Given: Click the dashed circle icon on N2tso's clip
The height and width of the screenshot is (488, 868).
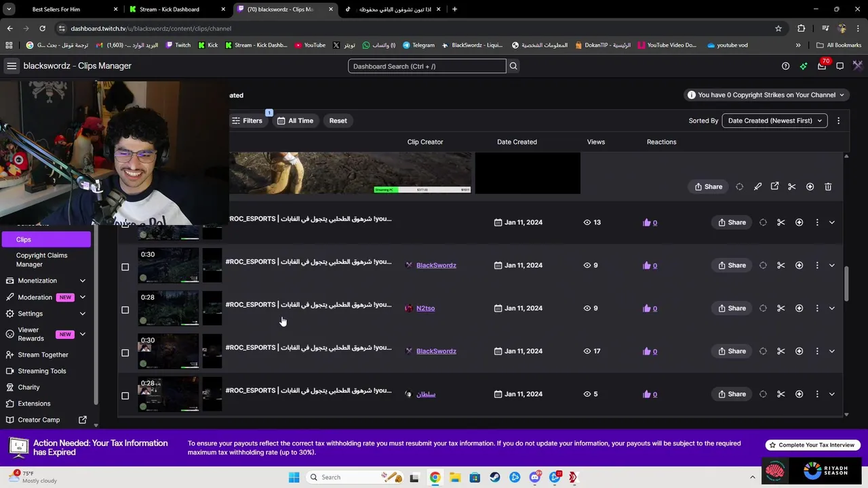Looking at the screenshot, I should point(763,308).
